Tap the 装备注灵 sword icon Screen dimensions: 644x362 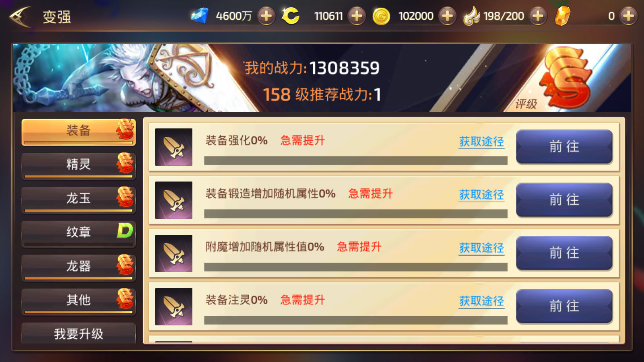(x=173, y=306)
